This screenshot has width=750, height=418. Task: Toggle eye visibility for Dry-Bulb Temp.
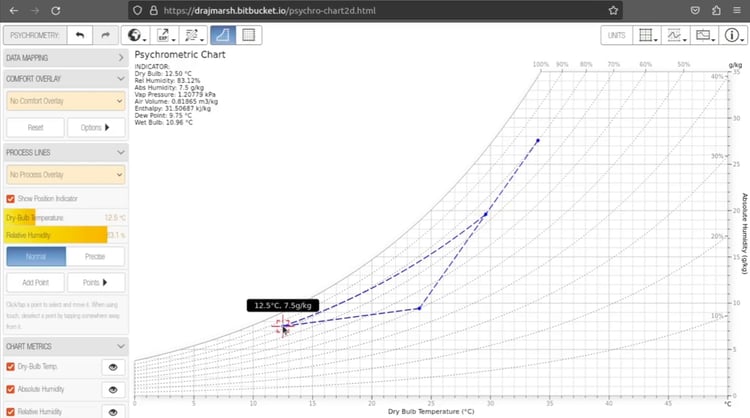click(113, 367)
